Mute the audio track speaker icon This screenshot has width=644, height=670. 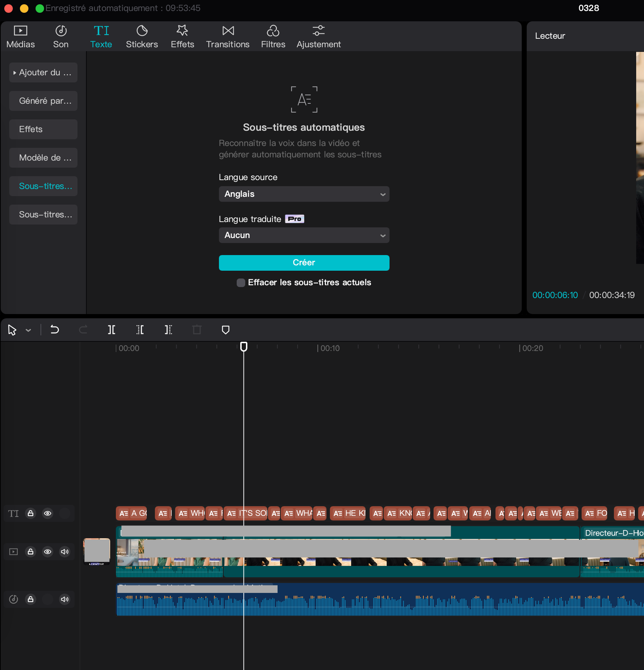point(65,599)
